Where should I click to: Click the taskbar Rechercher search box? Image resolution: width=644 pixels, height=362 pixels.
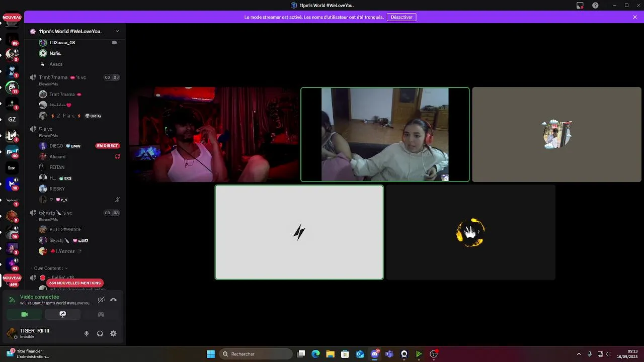coord(256,354)
